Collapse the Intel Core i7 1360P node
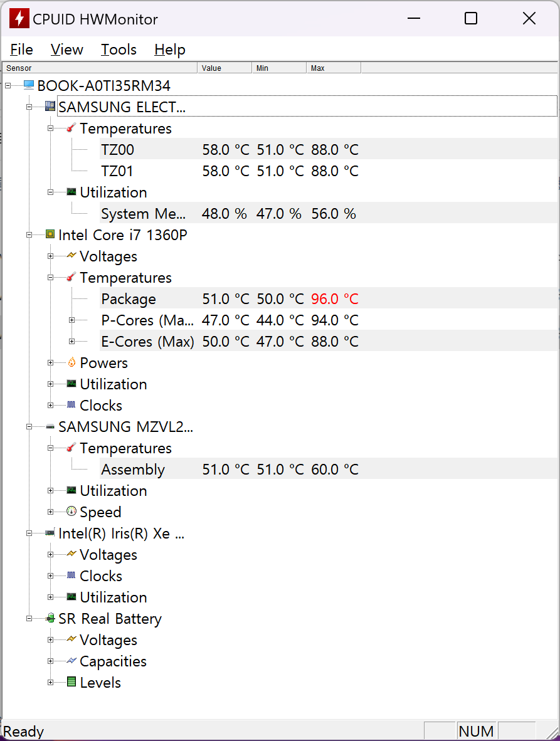 click(29, 235)
